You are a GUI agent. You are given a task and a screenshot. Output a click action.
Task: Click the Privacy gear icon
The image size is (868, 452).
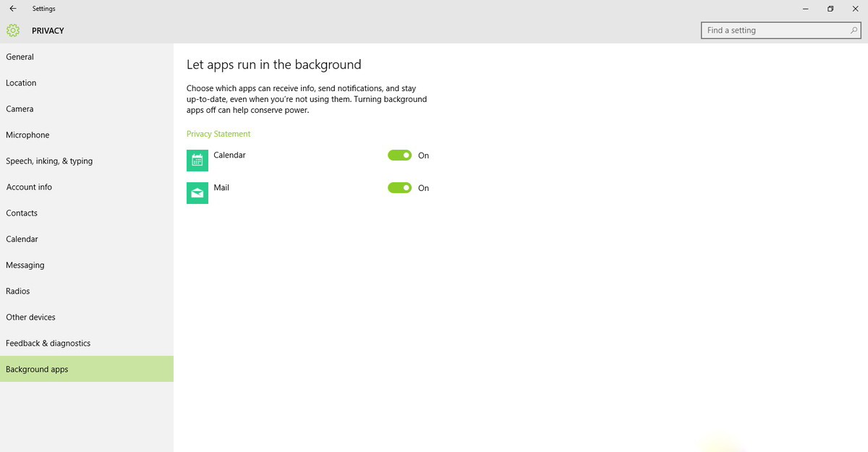coord(12,30)
